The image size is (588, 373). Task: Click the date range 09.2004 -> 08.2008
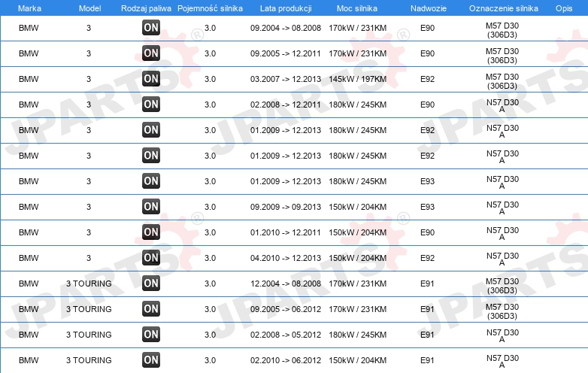tap(286, 28)
